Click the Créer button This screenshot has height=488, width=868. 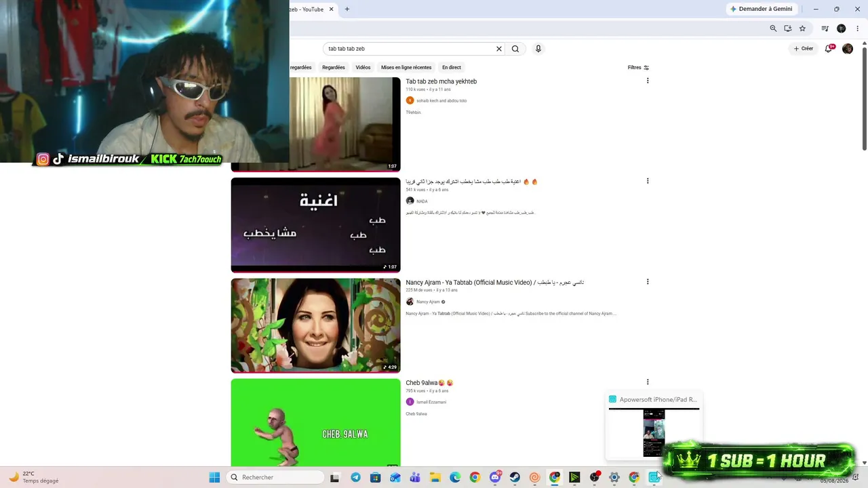[x=803, y=49]
